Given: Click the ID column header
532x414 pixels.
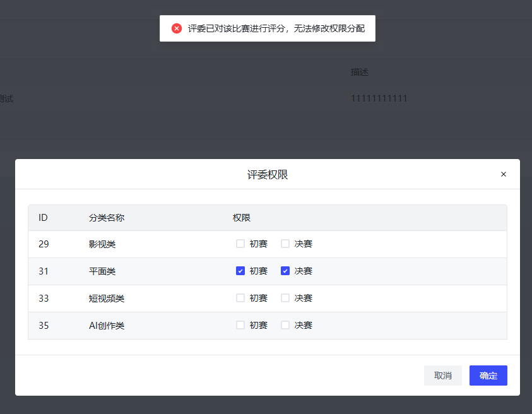Looking at the screenshot, I should (x=43, y=218).
